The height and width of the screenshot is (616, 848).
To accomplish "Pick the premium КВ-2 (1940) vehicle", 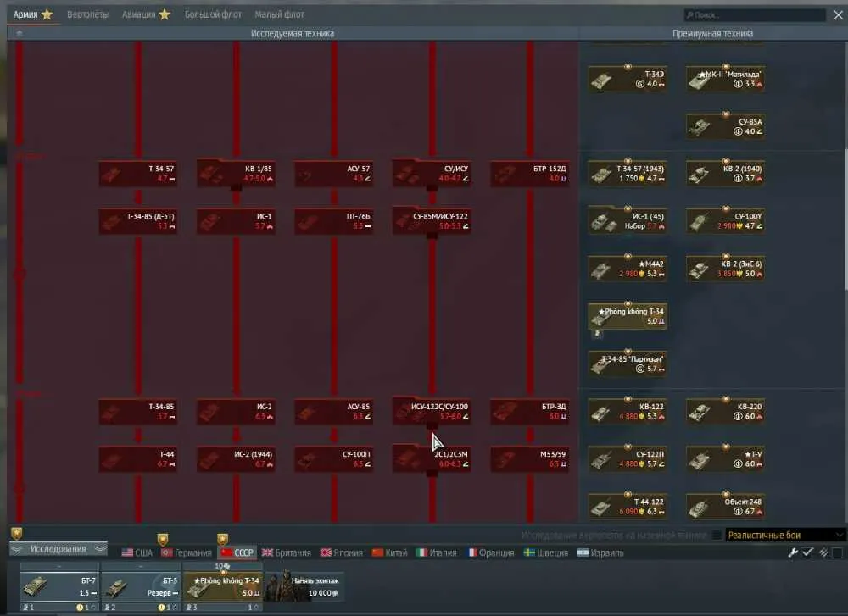I will pos(725,174).
